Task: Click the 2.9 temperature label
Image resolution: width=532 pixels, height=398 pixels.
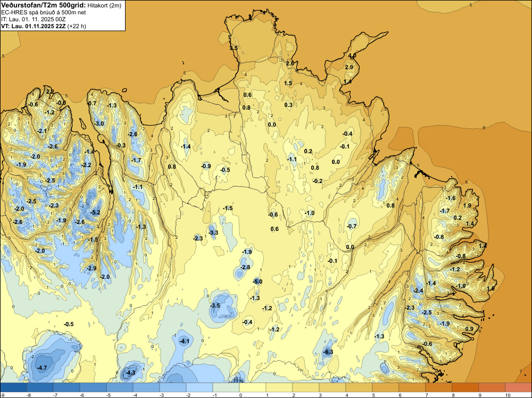Action: 349,67
